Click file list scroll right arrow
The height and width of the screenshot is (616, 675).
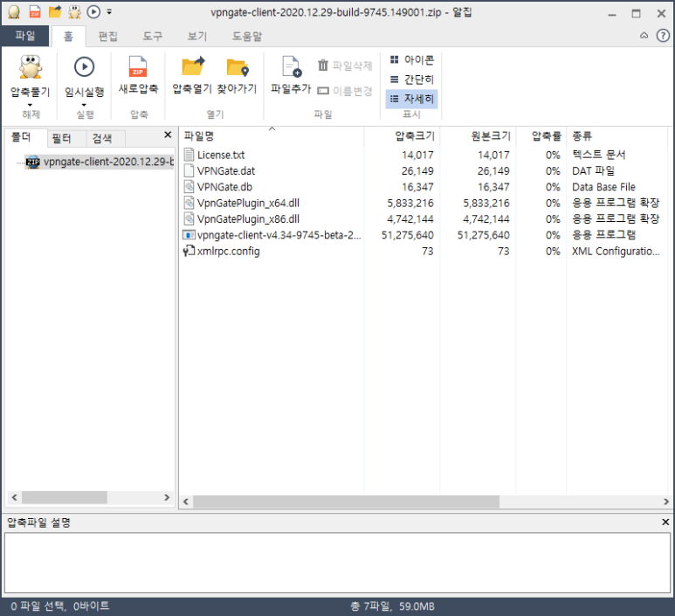(665, 502)
